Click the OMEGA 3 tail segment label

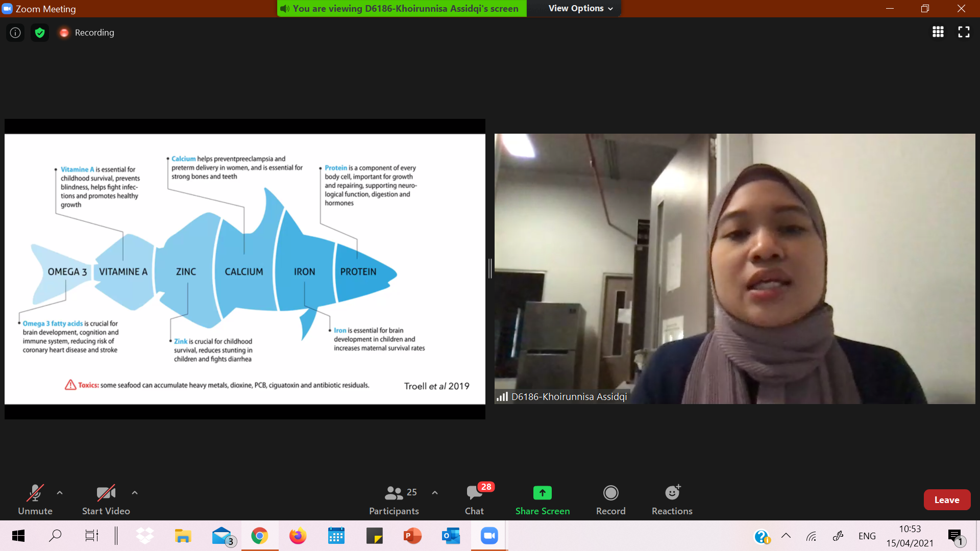[x=67, y=272]
